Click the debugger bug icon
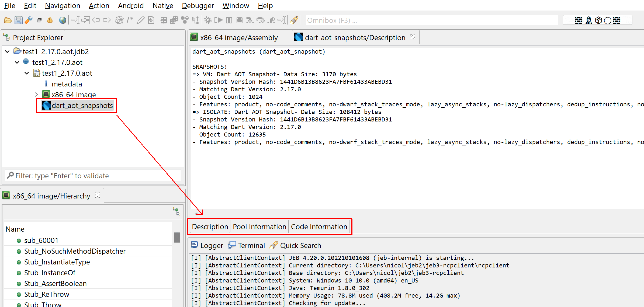This screenshot has height=307, width=644. pyautogui.click(x=208, y=20)
